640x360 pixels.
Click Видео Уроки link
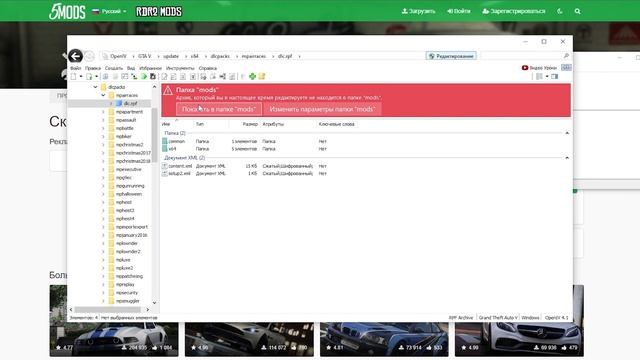(x=543, y=68)
